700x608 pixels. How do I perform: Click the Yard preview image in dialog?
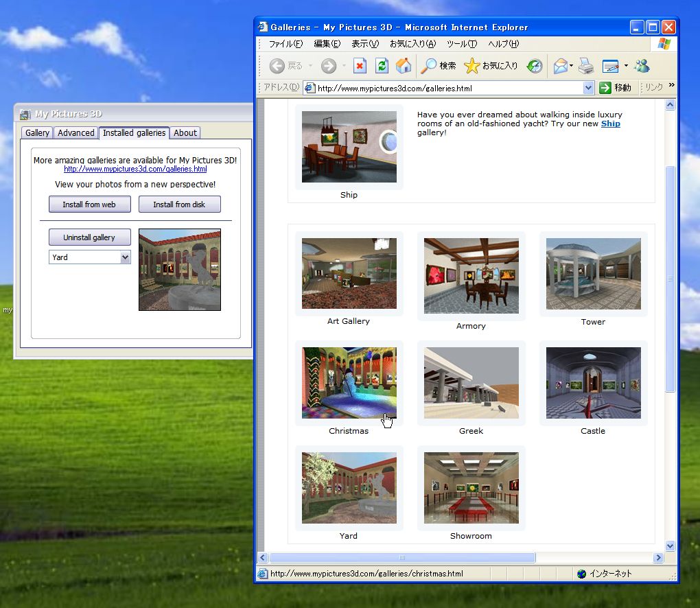(180, 270)
